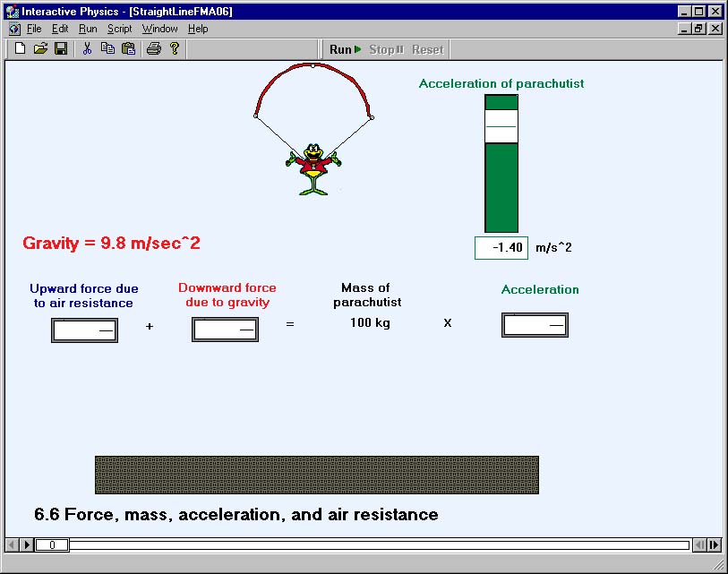Save with the floppy disk icon

(x=61, y=48)
